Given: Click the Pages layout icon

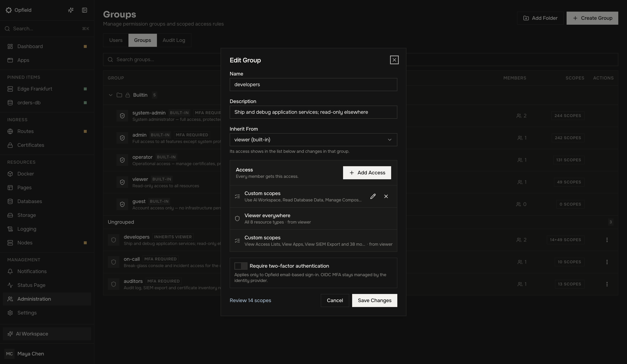Looking at the screenshot, I should (x=10, y=187).
